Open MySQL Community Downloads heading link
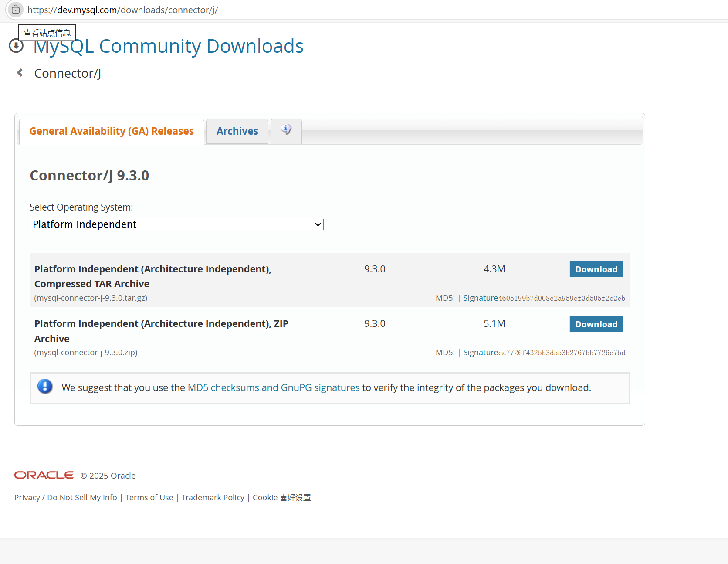728x564 pixels. 168,46
